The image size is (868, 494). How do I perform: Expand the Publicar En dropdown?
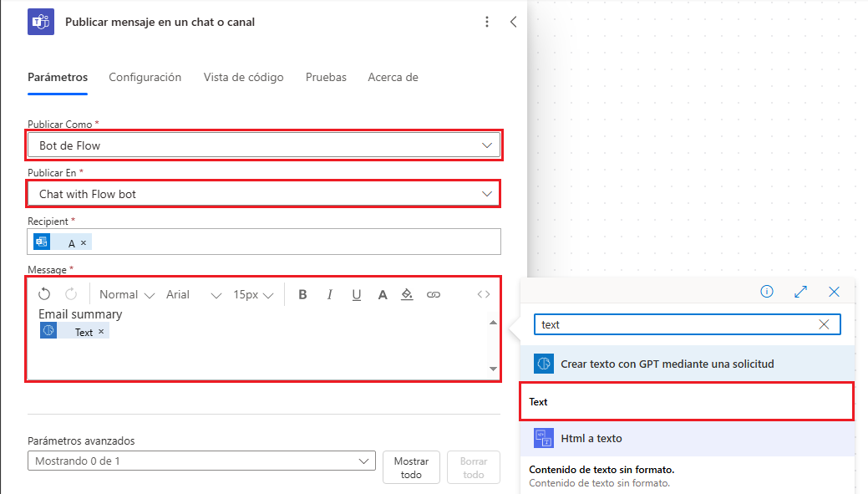264,194
